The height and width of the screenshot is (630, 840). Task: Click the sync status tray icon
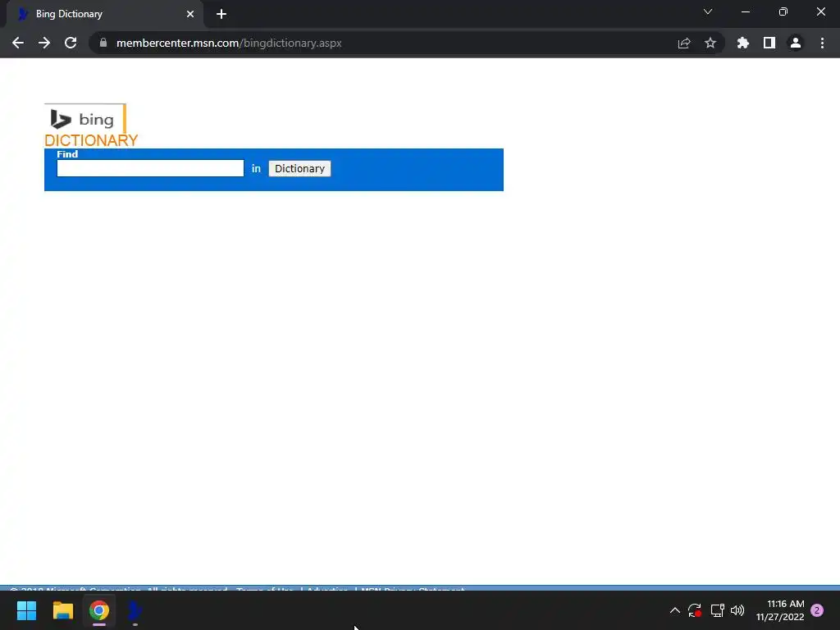695,610
